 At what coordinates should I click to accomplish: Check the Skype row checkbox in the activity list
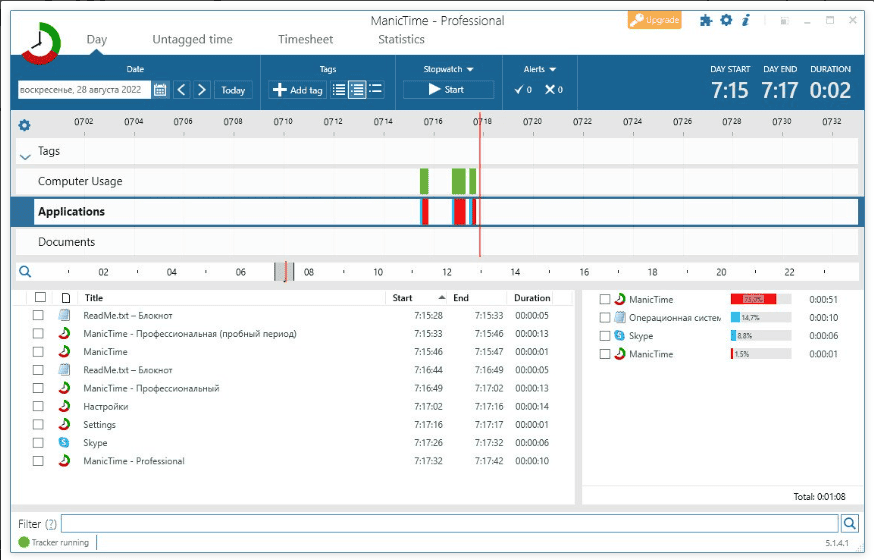(38, 442)
